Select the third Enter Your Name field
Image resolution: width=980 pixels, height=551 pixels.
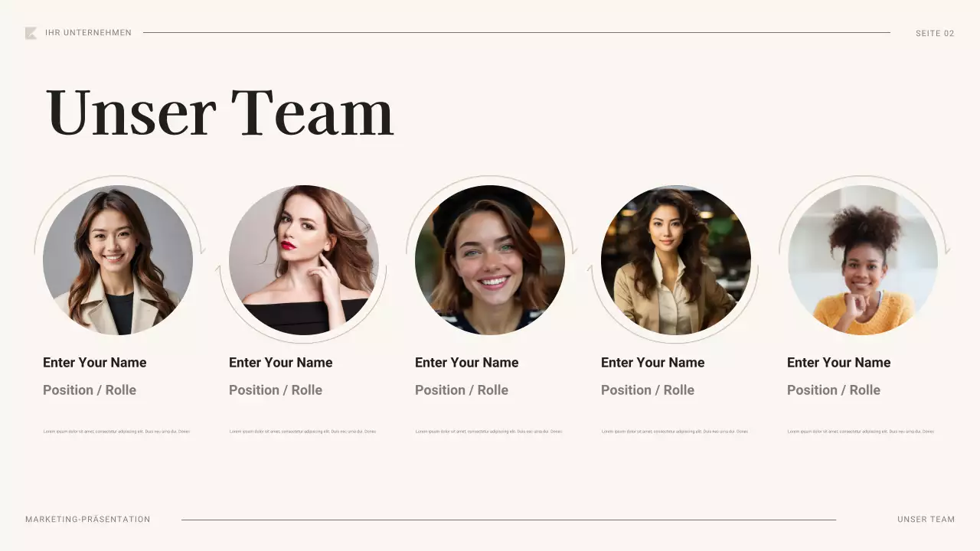pyautogui.click(x=467, y=363)
